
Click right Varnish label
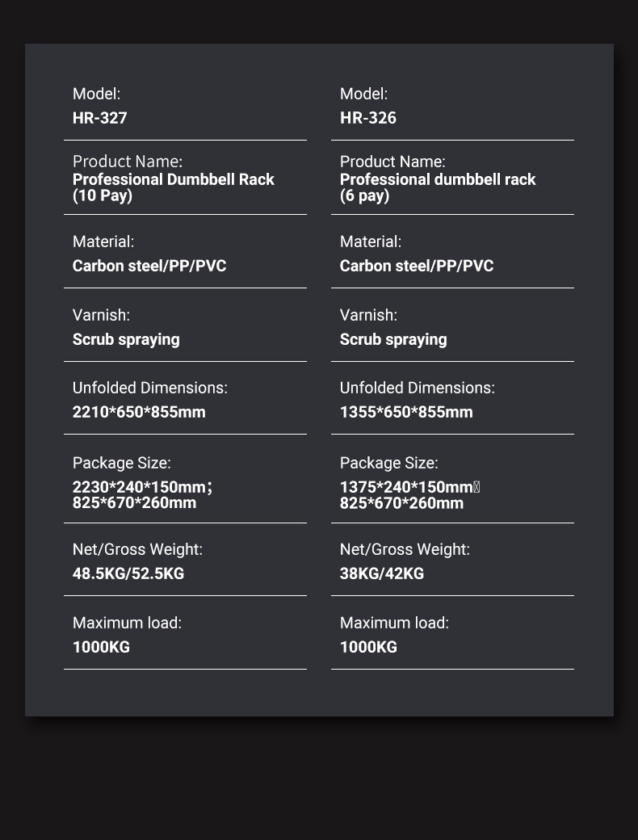click(x=368, y=315)
